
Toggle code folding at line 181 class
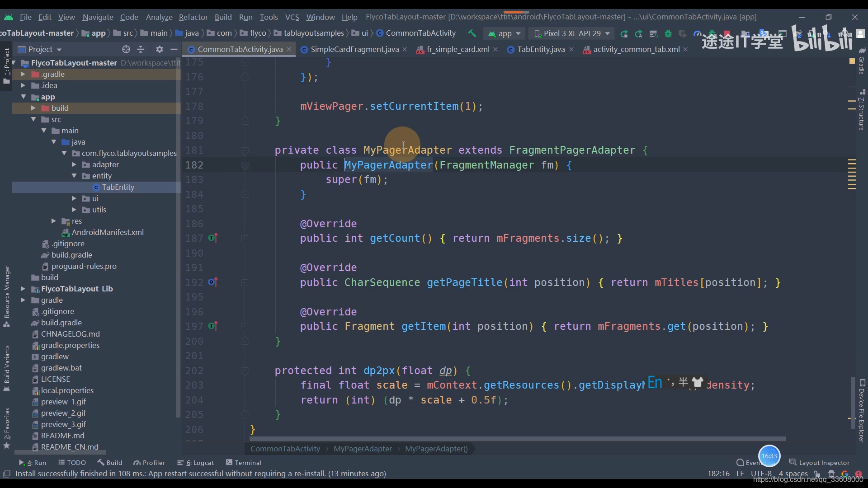pyautogui.click(x=245, y=150)
